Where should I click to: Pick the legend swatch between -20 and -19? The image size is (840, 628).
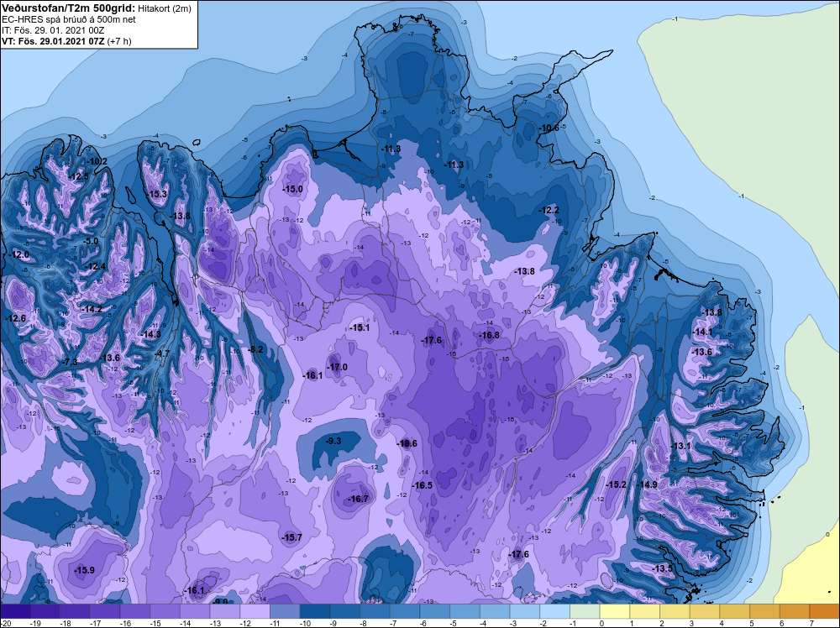15,611
